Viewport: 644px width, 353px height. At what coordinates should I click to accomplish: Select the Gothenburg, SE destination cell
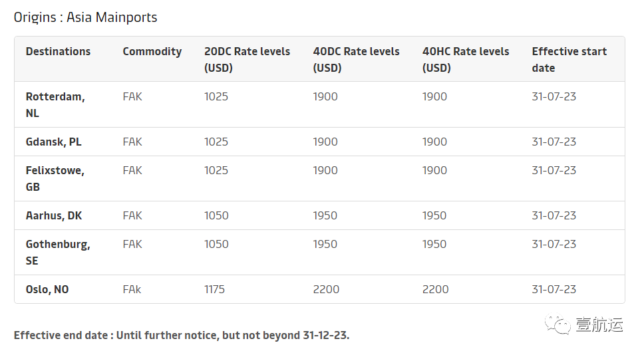[x=58, y=253]
